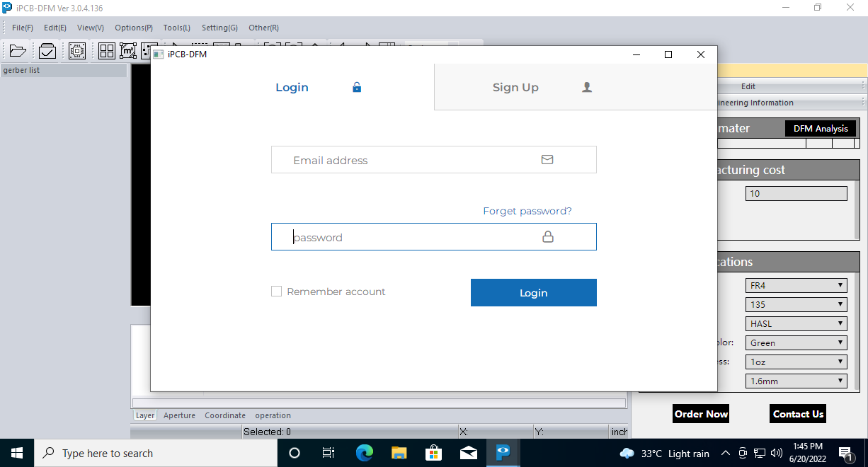Expand the FR4 material dropdown
868x467 pixels.
[x=796, y=285]
